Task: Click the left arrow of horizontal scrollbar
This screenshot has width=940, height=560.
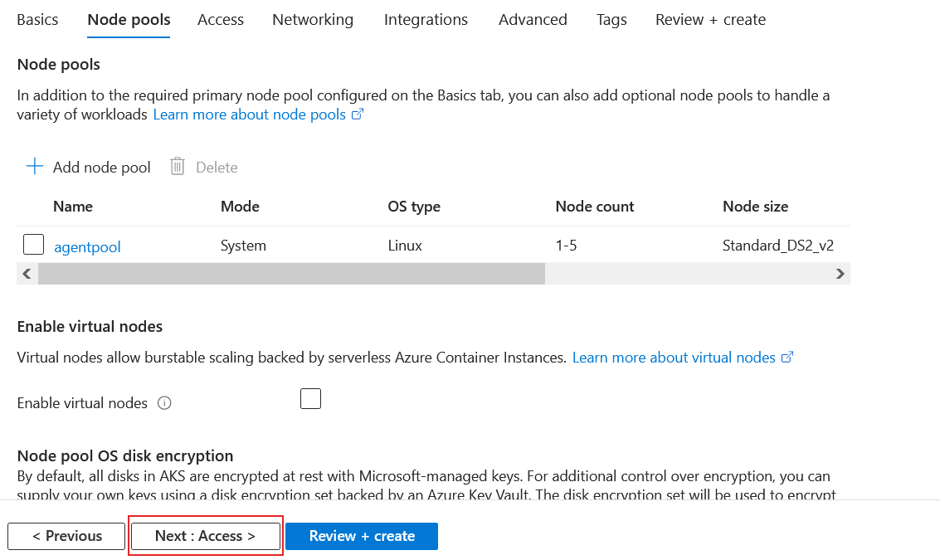Action: pos(27,274)
